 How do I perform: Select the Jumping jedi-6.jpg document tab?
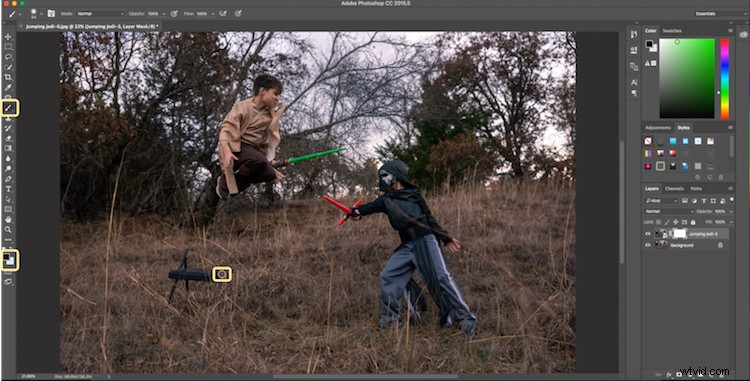click(x=90, y=26)
